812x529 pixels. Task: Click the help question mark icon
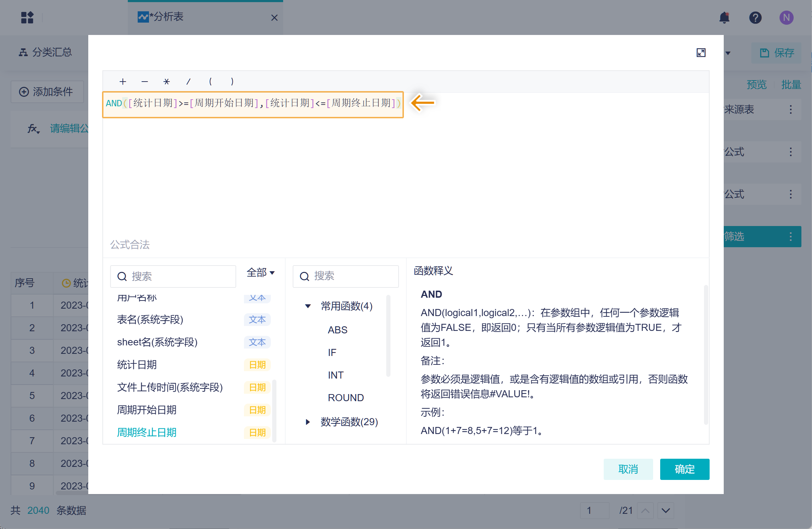tap(756, 18)
